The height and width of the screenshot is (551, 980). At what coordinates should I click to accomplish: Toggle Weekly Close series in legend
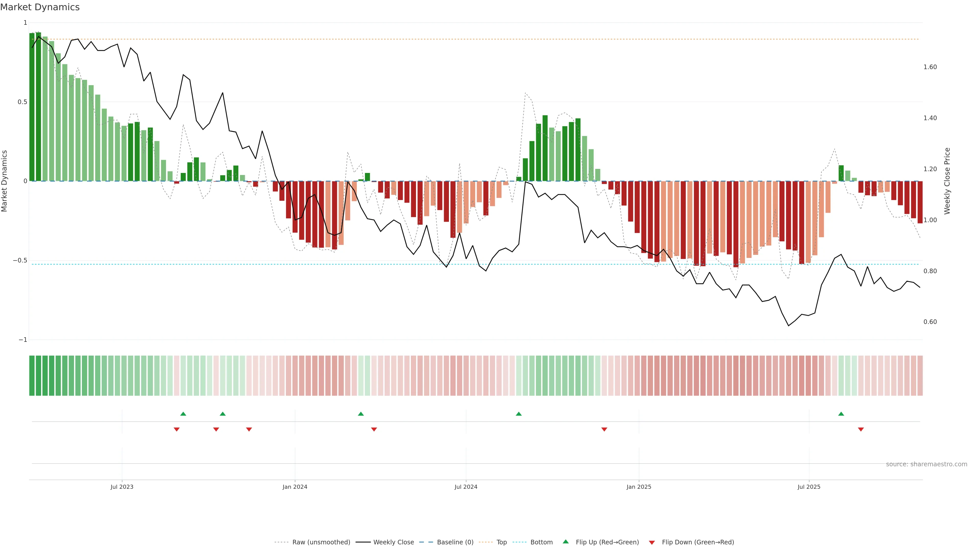point(393,542)
